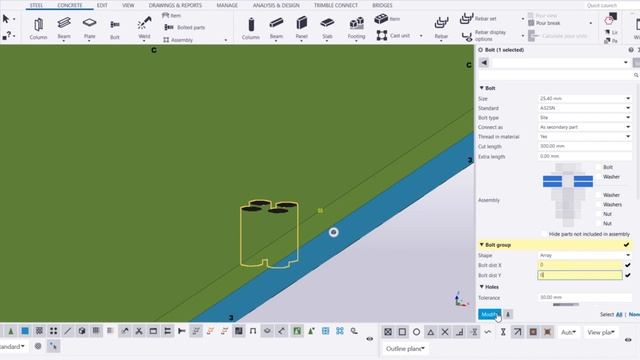Uncheck the Bolt dist Y checkmark

[x=627, y=275]
